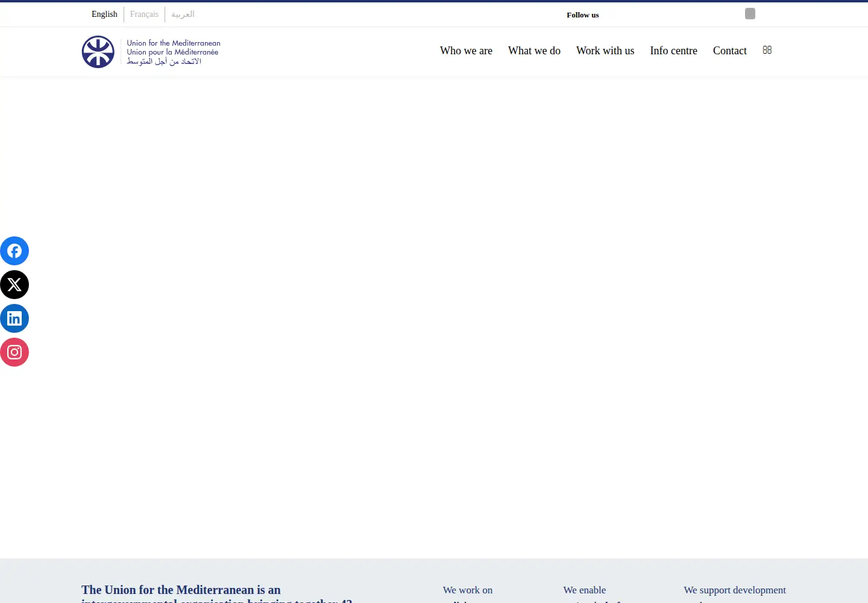Image resolution: width=868 pixels, height=603 pixels.
Task: Click the 'We support development' text
Action: pyautogui.click(x=735, y=590)
